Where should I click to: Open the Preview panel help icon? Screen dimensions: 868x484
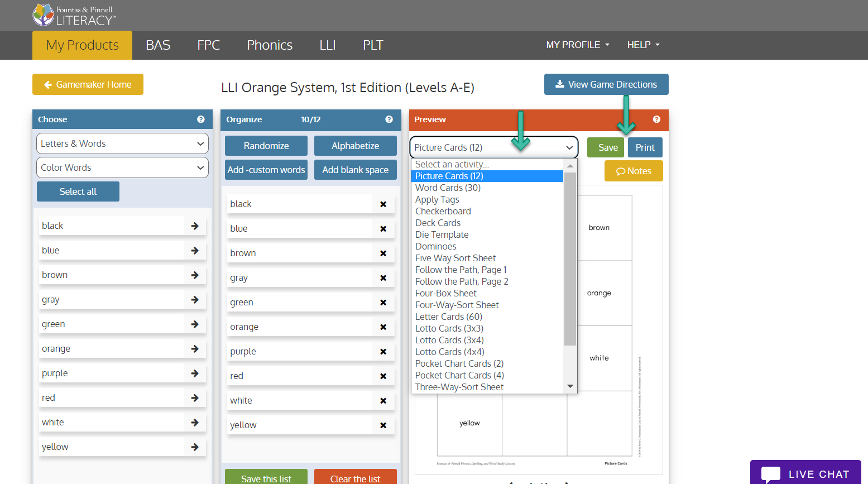[x=656, y=119]
